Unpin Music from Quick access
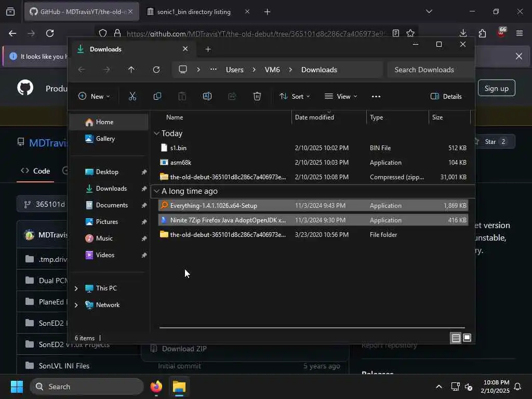Screen dimensions: 532x399 [x=144, y=238]
